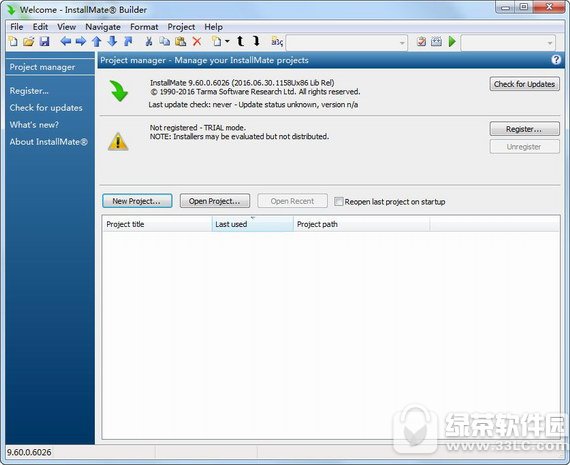Click the Paste clipboard icon
This screenshot has width=570, height=465.
(x=181, y=41)
